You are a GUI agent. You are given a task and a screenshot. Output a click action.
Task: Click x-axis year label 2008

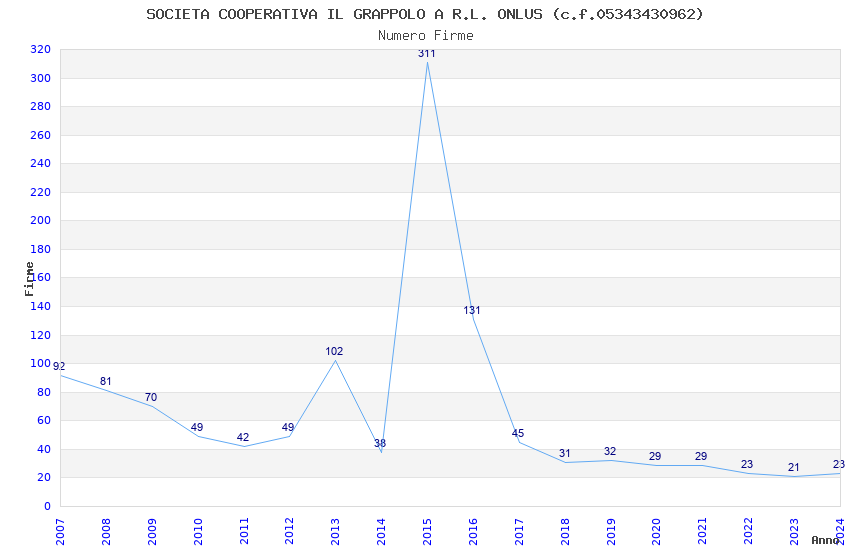click(106, 532)
